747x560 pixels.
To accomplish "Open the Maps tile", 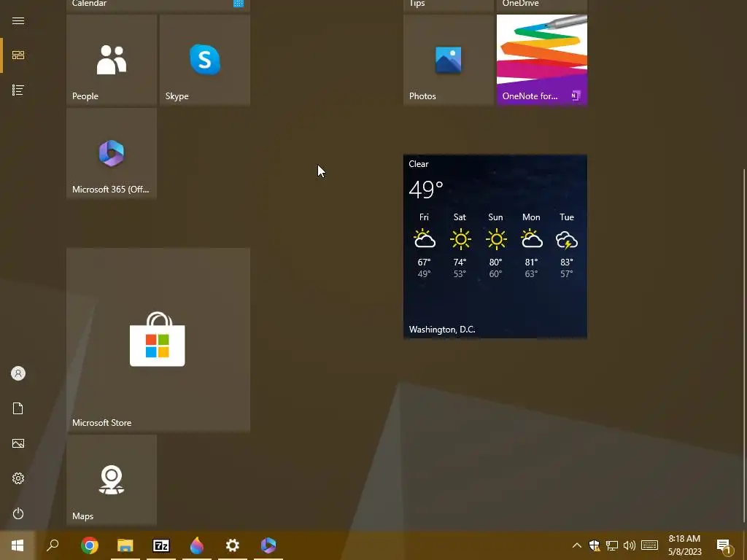I will pos(112,480).
